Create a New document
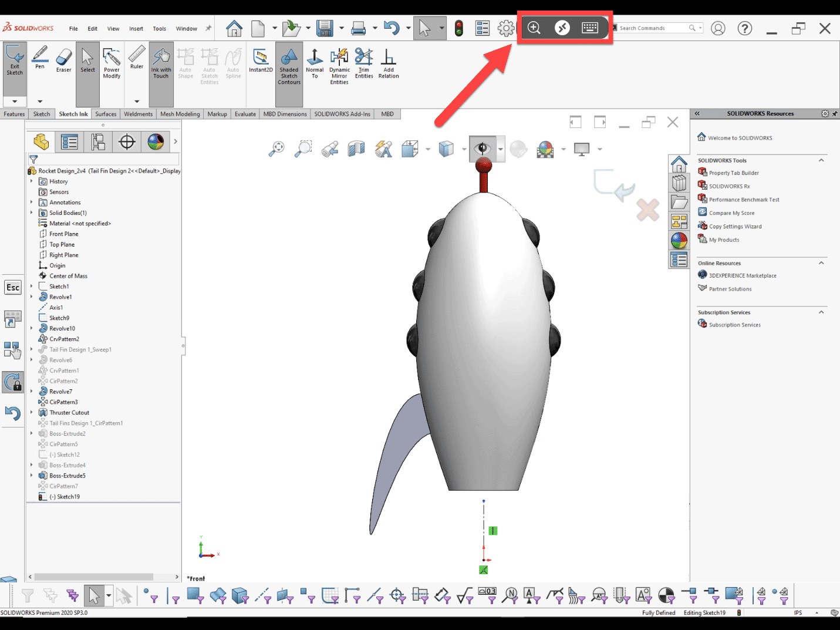Screen dimensions: 840x630 click(x=258, y=28)
